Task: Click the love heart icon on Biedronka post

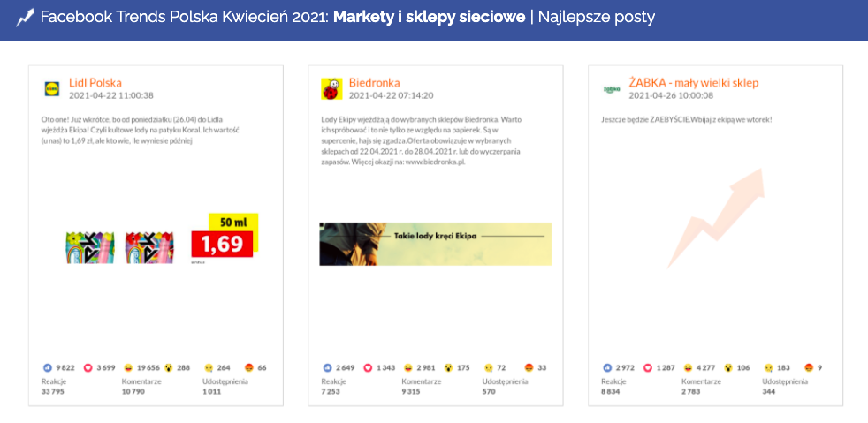Action: pos(368,366)
